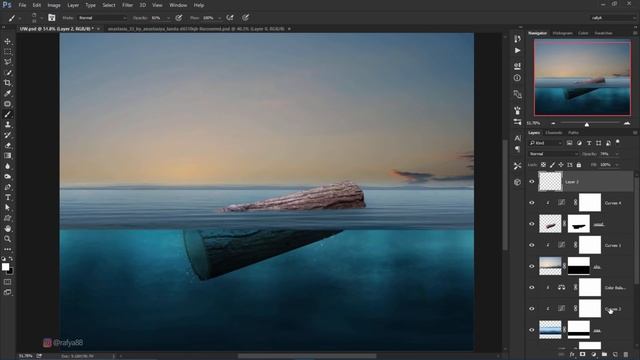Toggle pressure for opacity in options bar
Screen dimensions: 640x360
[x=179, y=18]
